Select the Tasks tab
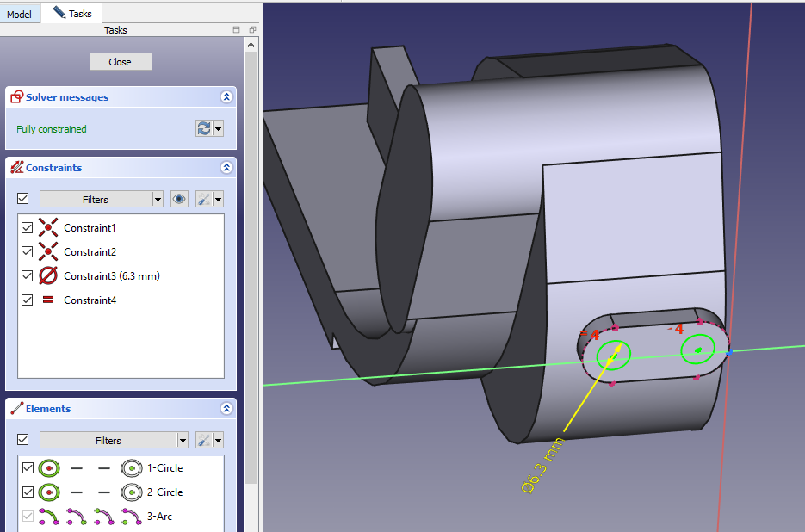The image size is (805, 532). [x=72, y=14]
